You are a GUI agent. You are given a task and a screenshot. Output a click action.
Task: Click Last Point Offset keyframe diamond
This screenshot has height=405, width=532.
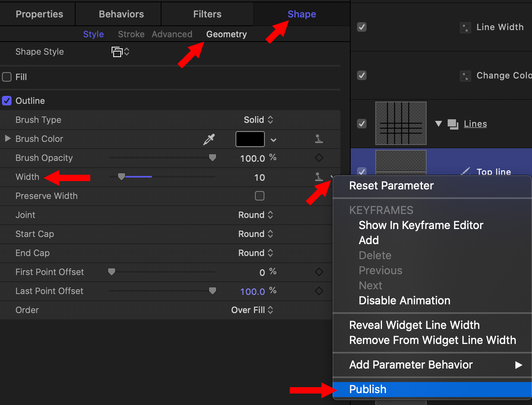coord(319,291)
